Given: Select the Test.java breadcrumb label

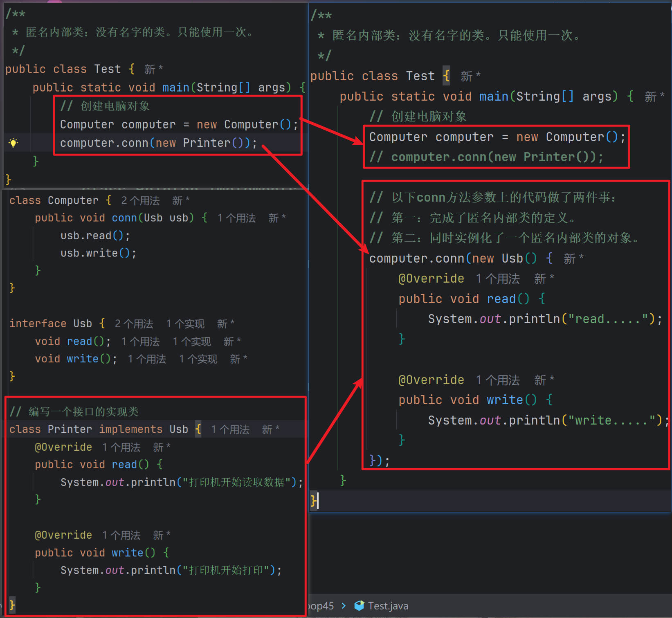Looking at the screenshot, I should coord(388,606).
